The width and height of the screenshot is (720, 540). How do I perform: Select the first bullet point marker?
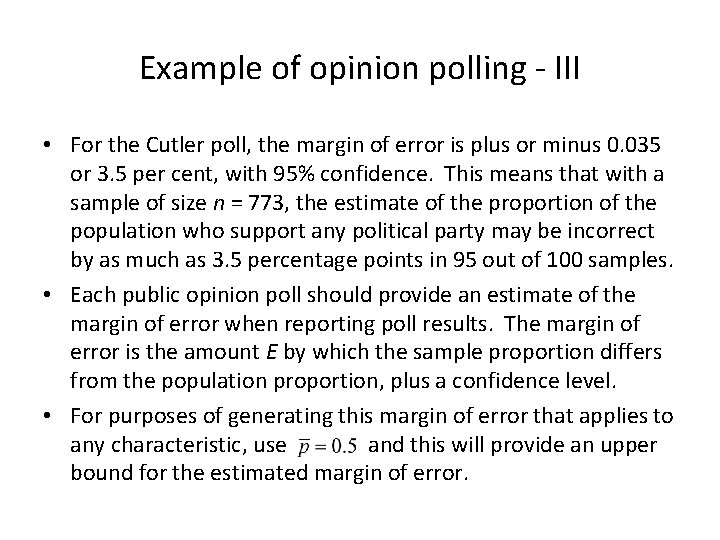pos(47,145)
